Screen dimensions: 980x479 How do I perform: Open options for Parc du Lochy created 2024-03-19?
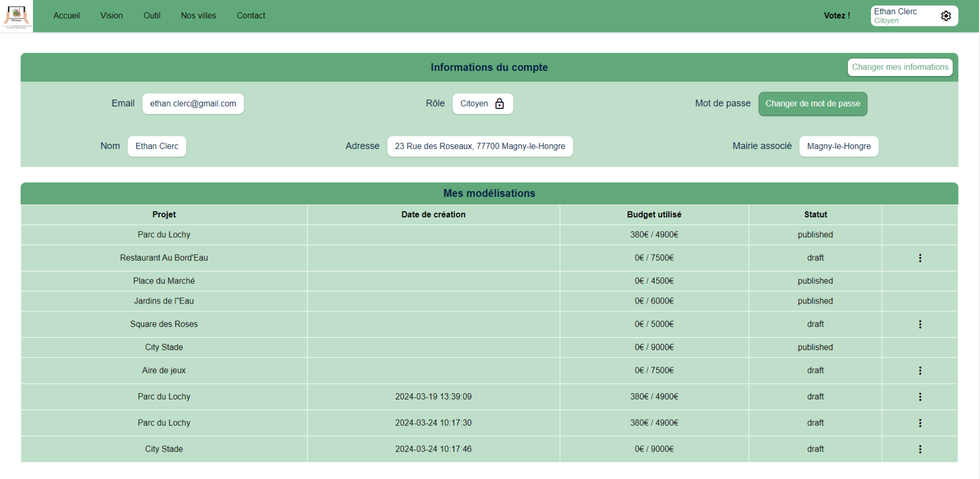tap(920, 397)
